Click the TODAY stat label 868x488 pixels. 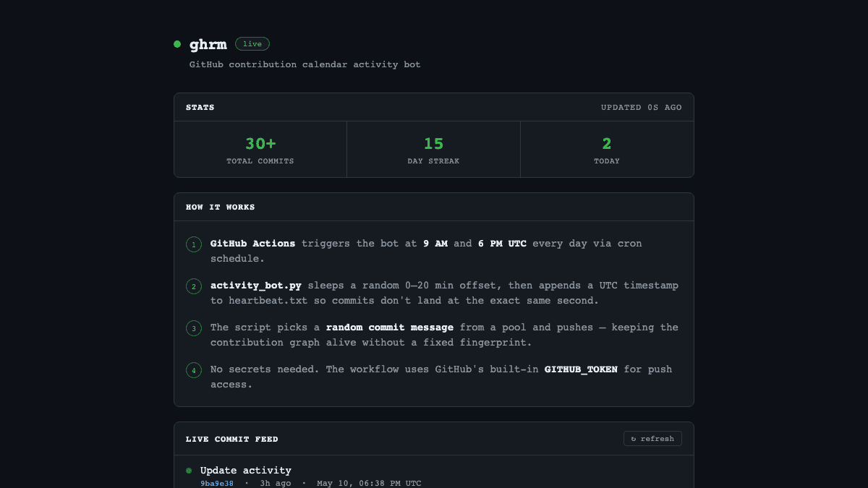[x=607, y=161]
